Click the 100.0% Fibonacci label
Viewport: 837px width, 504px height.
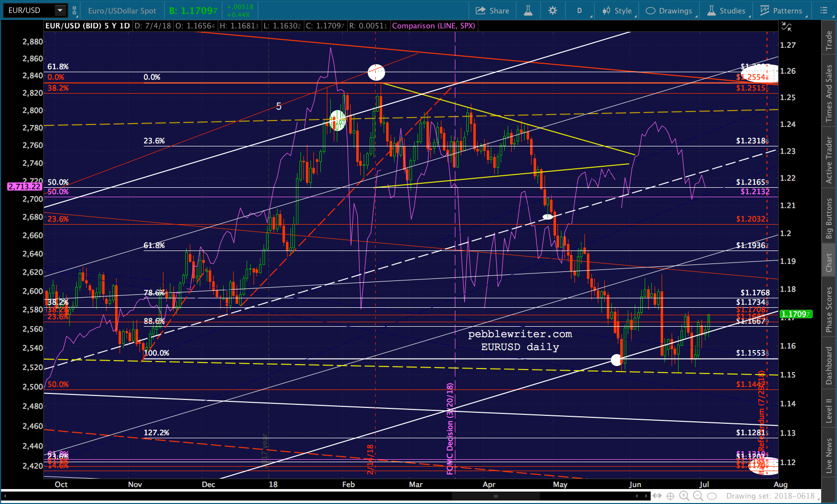156,353
